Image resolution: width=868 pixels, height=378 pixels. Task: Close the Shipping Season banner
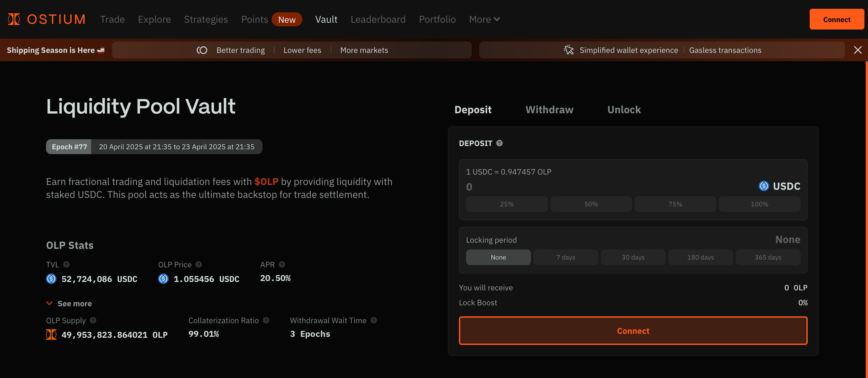[x=858, y=50]
